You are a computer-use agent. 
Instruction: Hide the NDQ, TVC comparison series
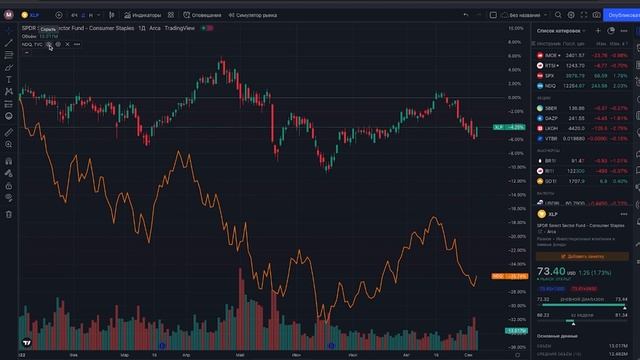click(x=49, y=44)
